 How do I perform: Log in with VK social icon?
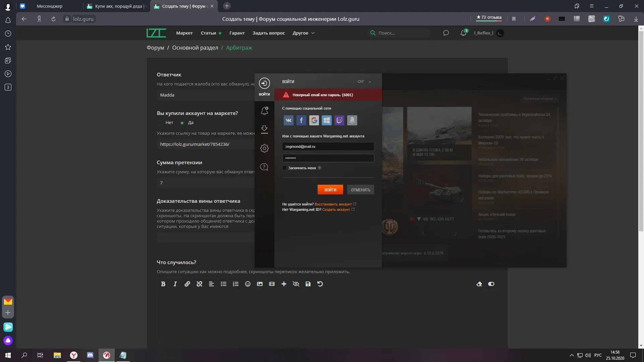point(288,120)
